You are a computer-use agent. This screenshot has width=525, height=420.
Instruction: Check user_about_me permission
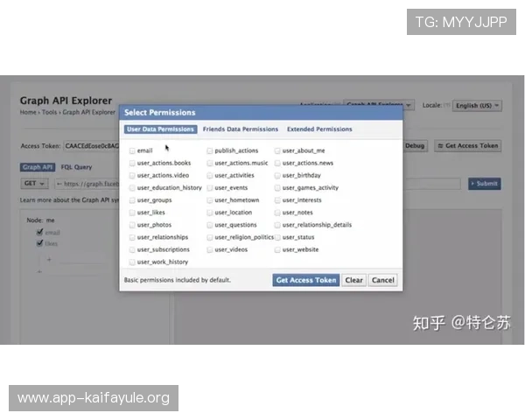pyautogui.click(x=277, y=150)
